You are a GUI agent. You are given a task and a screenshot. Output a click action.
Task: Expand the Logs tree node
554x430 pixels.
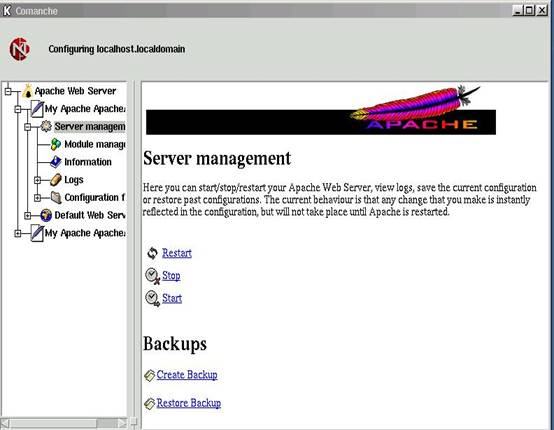[37, 180]
